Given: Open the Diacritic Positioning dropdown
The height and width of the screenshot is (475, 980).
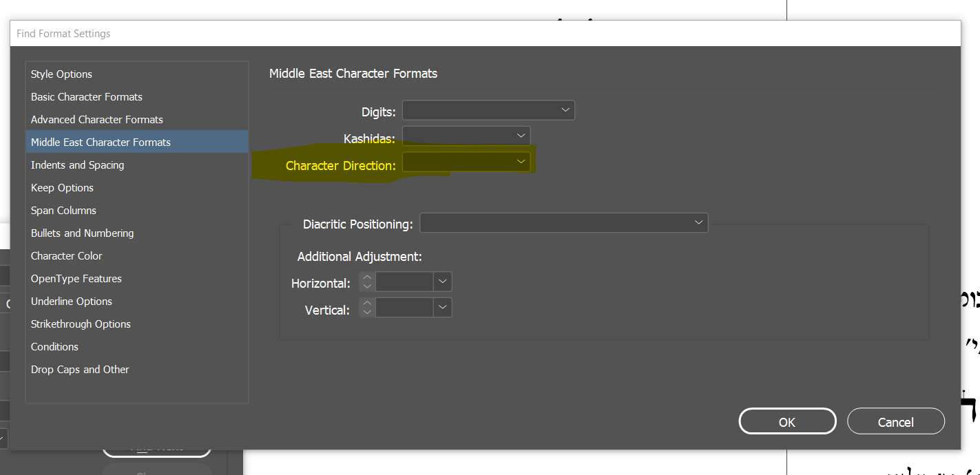Looking at the screenshot, I should click(563, 223).
